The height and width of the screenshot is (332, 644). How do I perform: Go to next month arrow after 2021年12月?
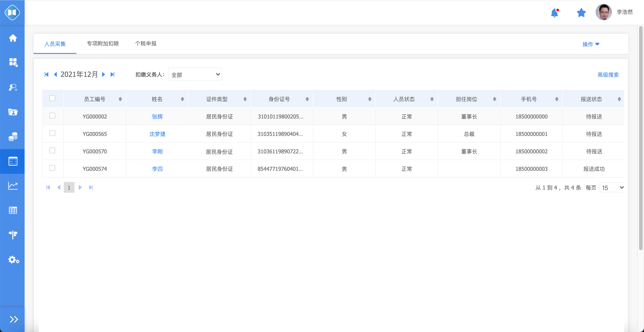pos(104,74)
